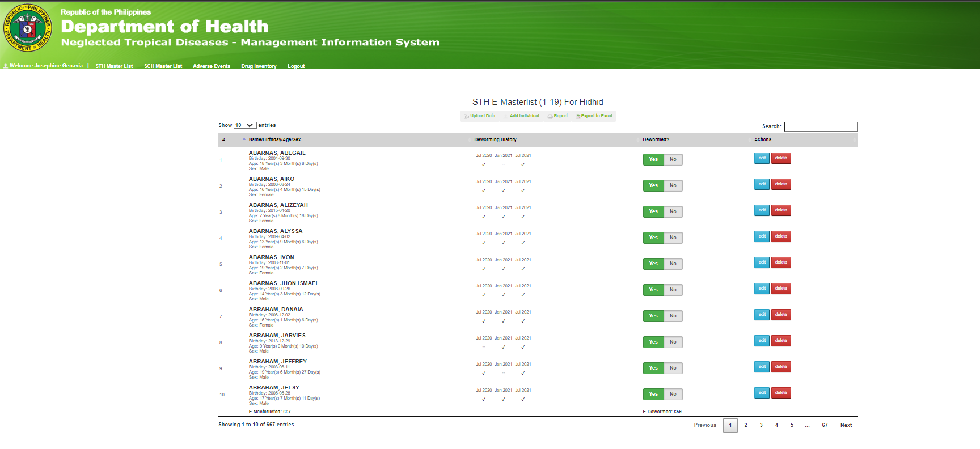Edit the ABARNAS, ABEGAIL record
The image size is (980, 449).
click(x=762, y=158)
